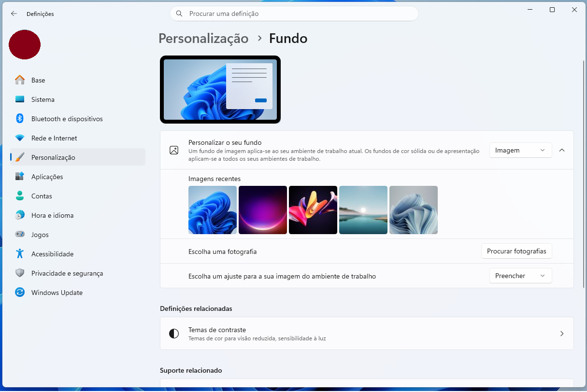Click the Windows Update sync icon
The height and width of the screenshot is (392, 587).
click(20, 293)
